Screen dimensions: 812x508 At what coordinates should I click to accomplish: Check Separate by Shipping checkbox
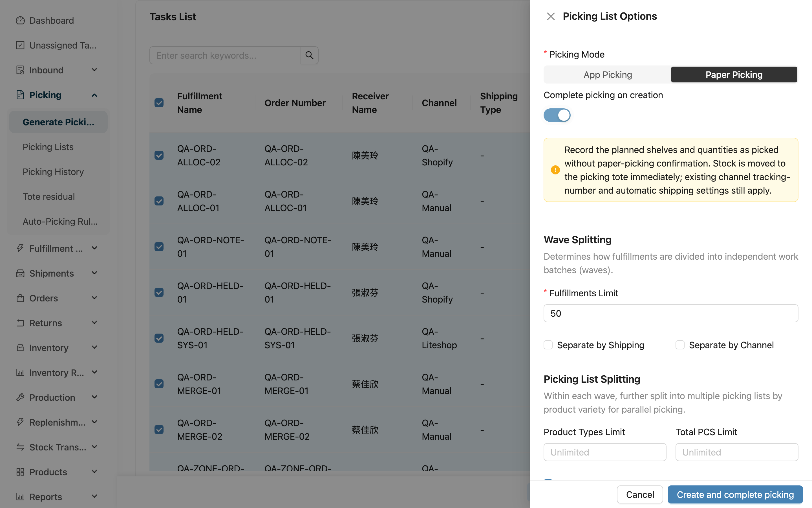[548, 345]
